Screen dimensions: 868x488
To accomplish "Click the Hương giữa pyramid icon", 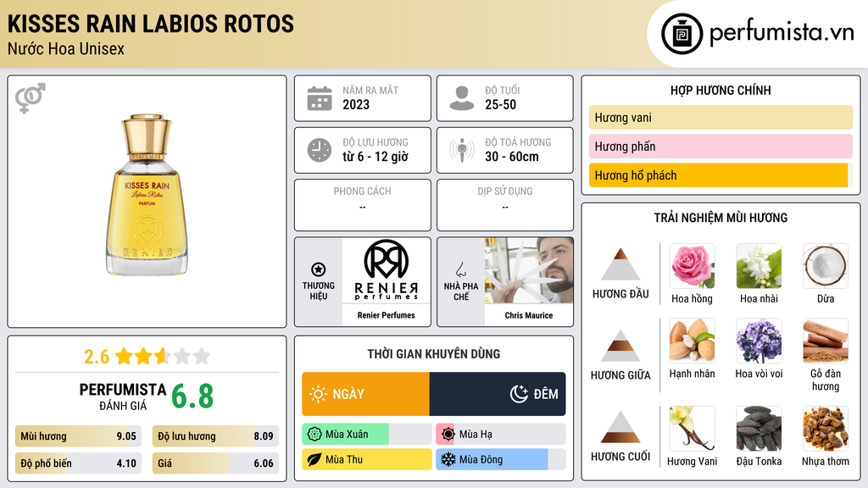I will (x=620, y=346).
